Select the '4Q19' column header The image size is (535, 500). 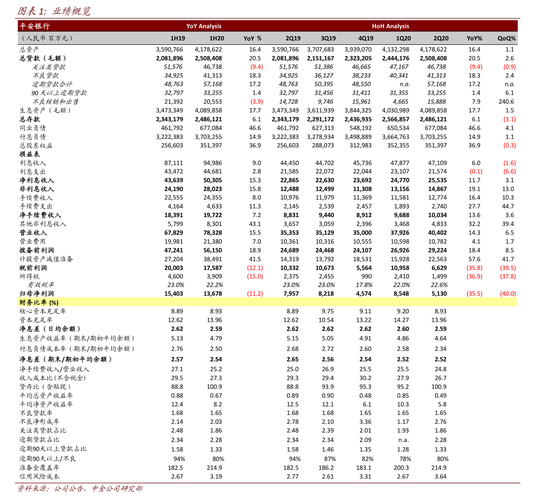coord(365,38)
